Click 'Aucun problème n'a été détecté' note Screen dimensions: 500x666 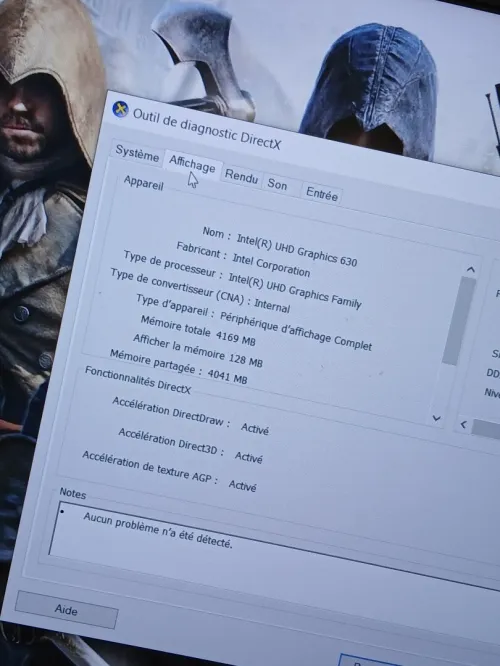(x=158, y=530)
